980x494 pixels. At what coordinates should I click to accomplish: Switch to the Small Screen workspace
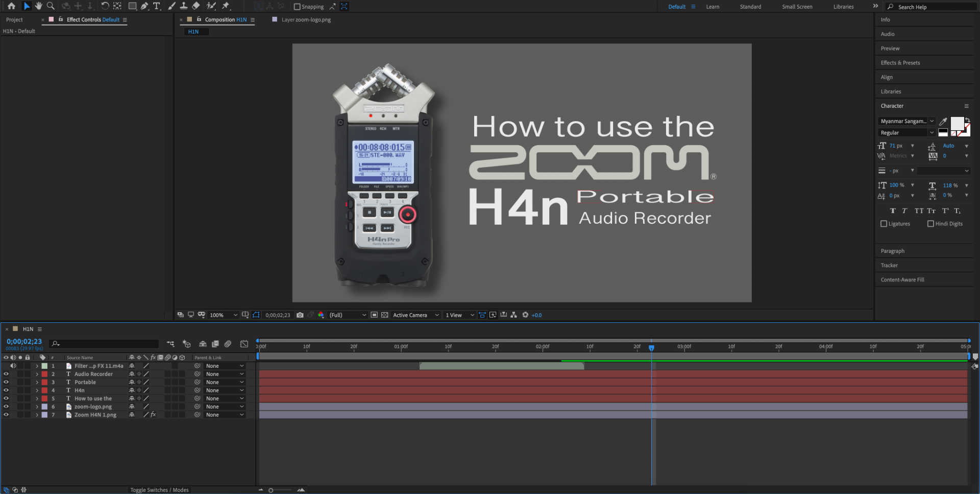[x=797, y=7]
